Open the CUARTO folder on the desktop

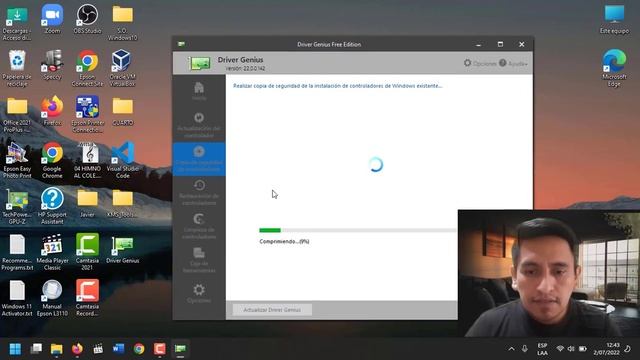pos(122,111)
